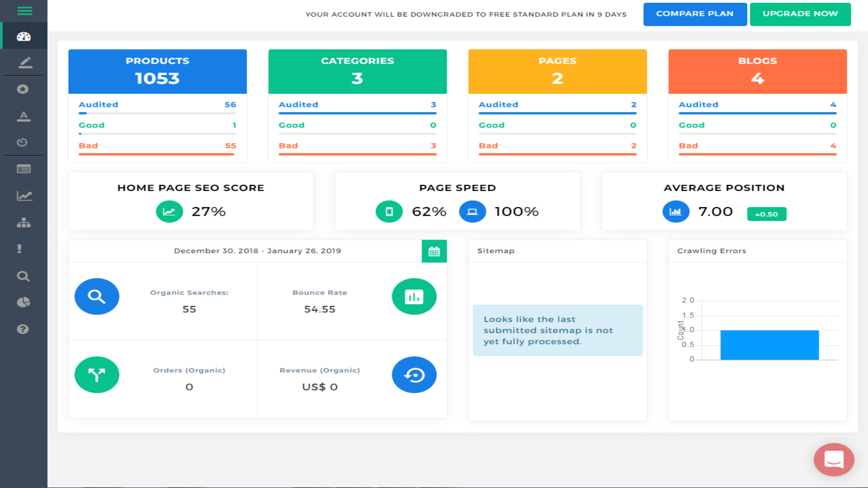Click the help question mark icon

tap(23, 329)
